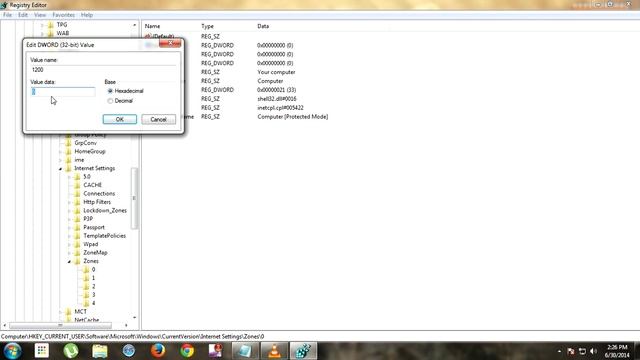The width and height of the screenshot is (640, 360).
Task: Switch to the blue notepad taskbar app
Action: point(245,351)
